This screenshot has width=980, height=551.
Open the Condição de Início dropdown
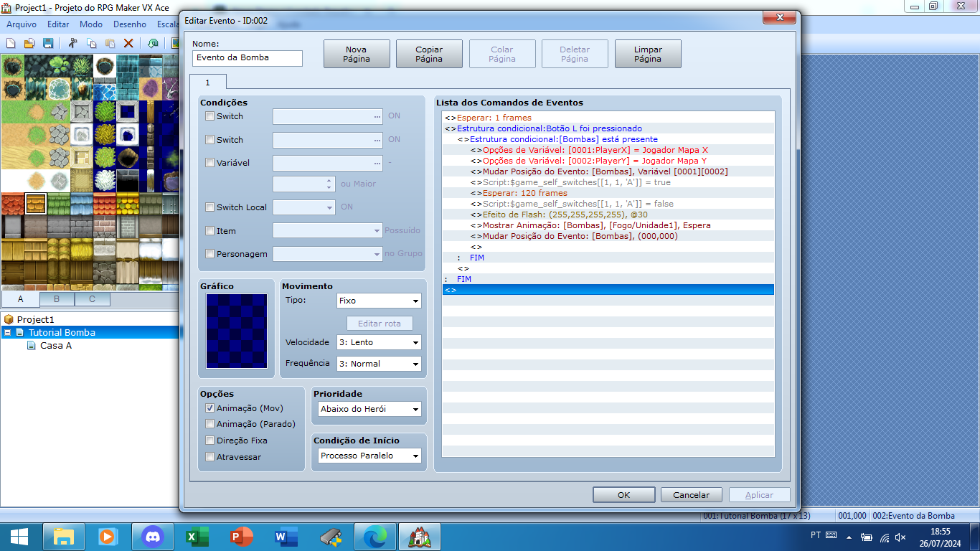point(369,456)
